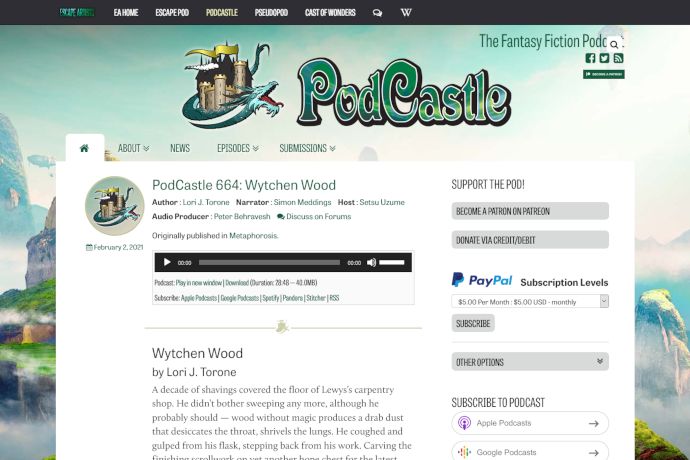Click the home icon tab
The height and width of the screenshot is (460, 690).
(84, 148)
